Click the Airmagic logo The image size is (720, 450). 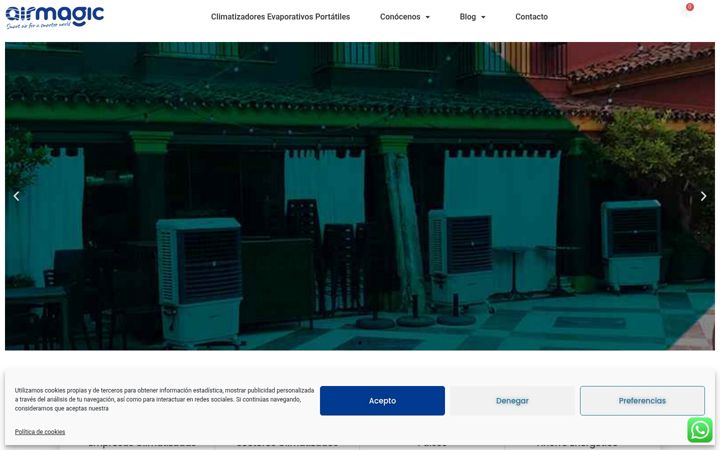click(55, 17)
